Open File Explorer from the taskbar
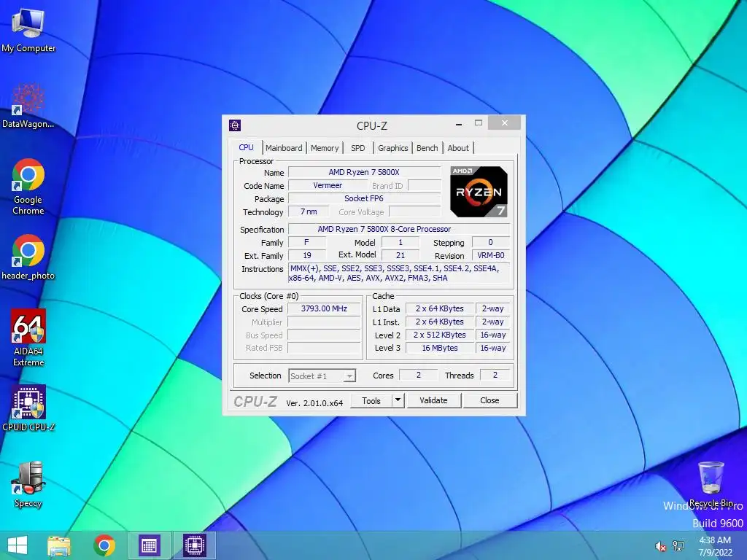Screen dimensions: 747x560 coord(59,545)
